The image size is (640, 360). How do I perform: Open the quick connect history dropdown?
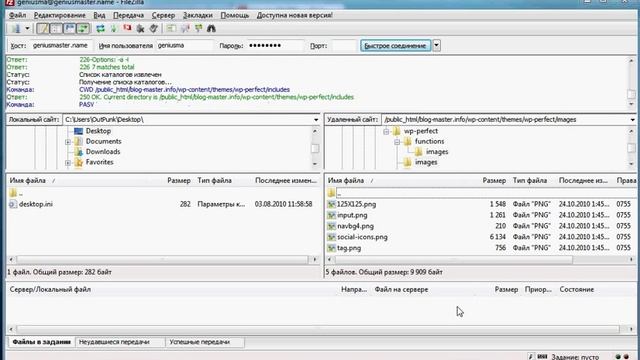click(x=436, y=46)
